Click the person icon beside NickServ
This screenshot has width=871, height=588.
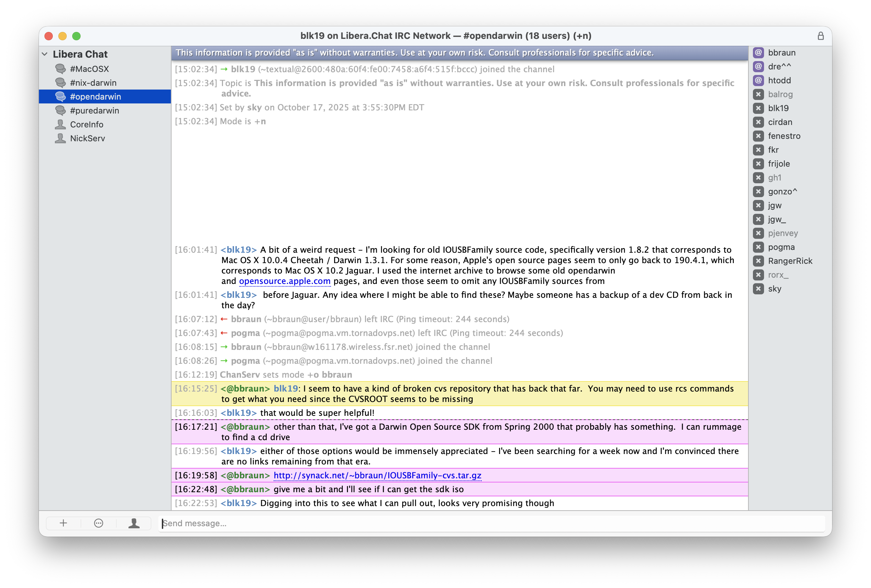61,138
